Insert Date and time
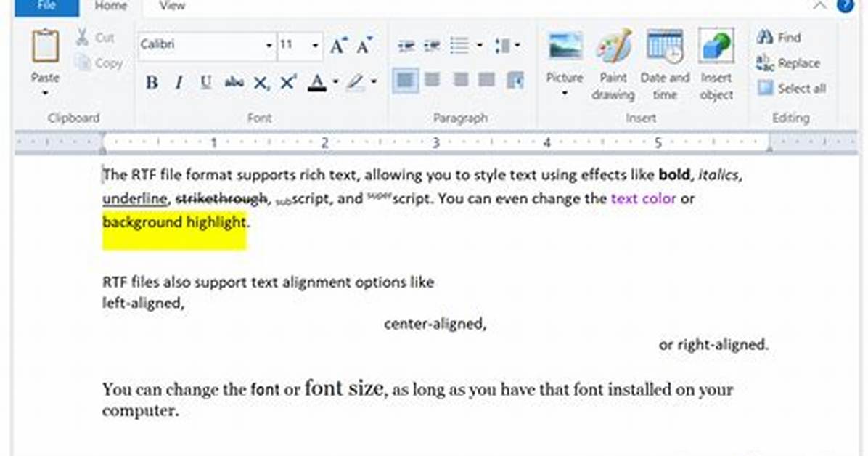The width and height of the screenshot is (868, 456). 665,65
